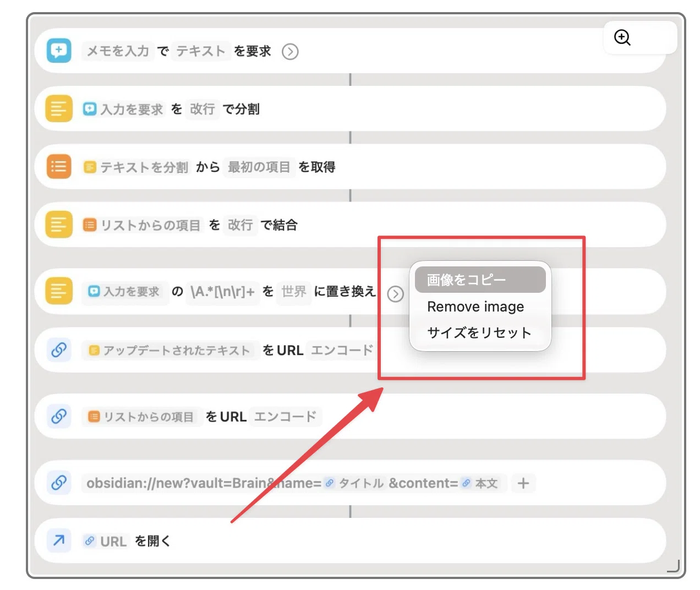
Task: Open the 最初の項目 selector
Action: 259,167
